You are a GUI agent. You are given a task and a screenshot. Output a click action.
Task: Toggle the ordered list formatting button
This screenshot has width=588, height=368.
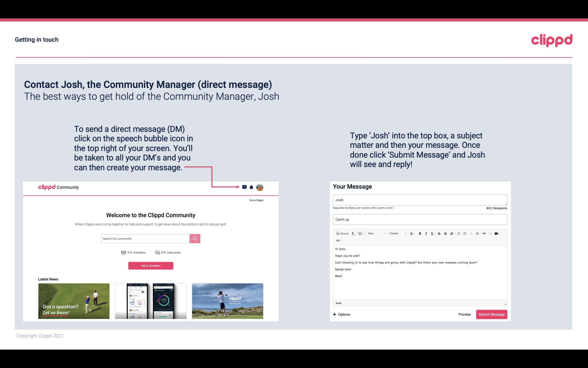pyautogui.click(x=458, y=233)
